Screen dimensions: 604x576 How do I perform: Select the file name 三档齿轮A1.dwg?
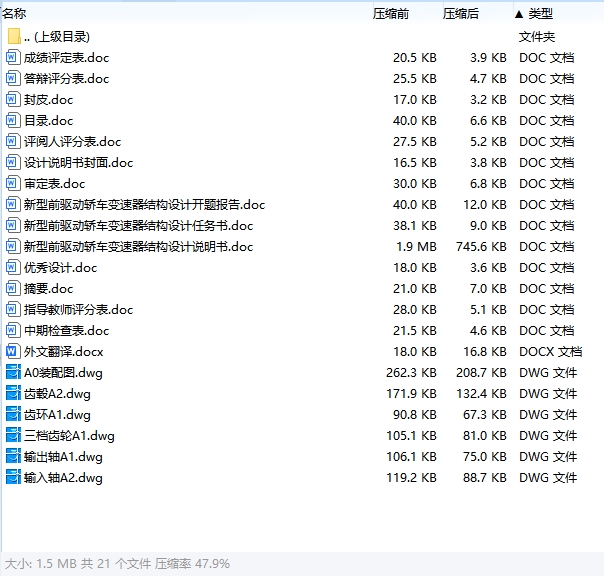pos(69,436)
